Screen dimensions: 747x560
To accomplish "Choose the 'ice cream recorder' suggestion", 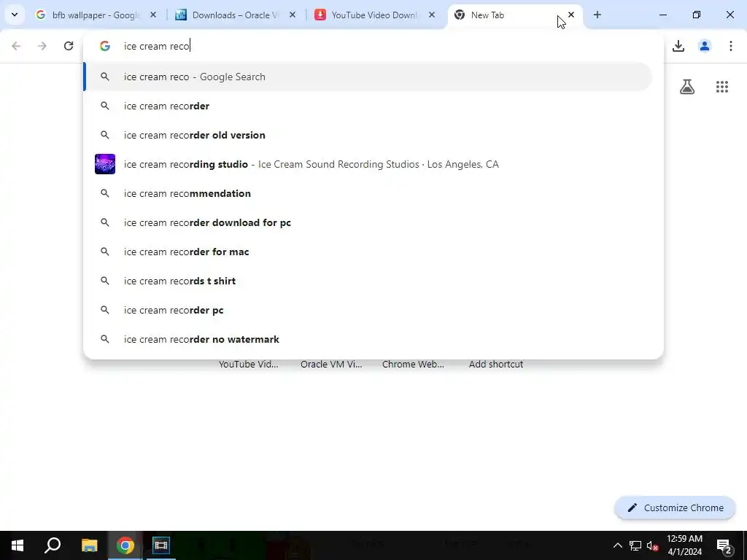I will coord(368,106).
